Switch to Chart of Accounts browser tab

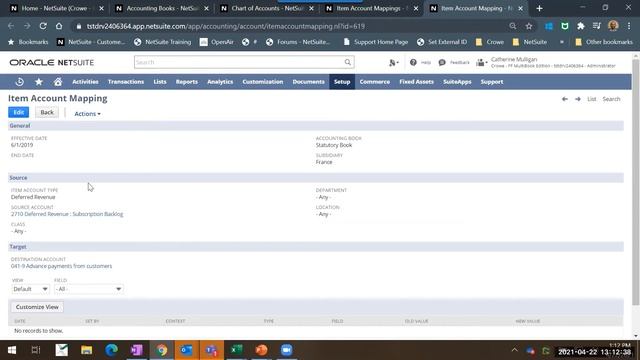[267, 8]
